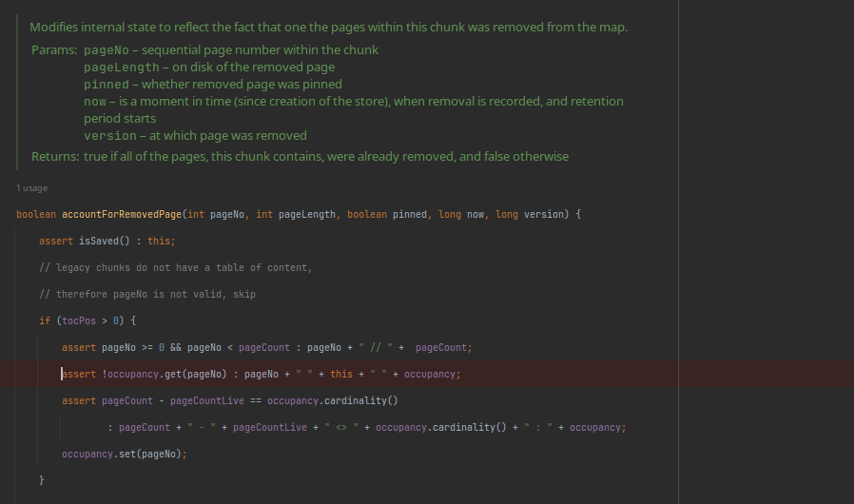The height and width of the screenshot is (504, 854).
Task: Click the 'boolean' return type keyword
Action: tap(36, 214)
